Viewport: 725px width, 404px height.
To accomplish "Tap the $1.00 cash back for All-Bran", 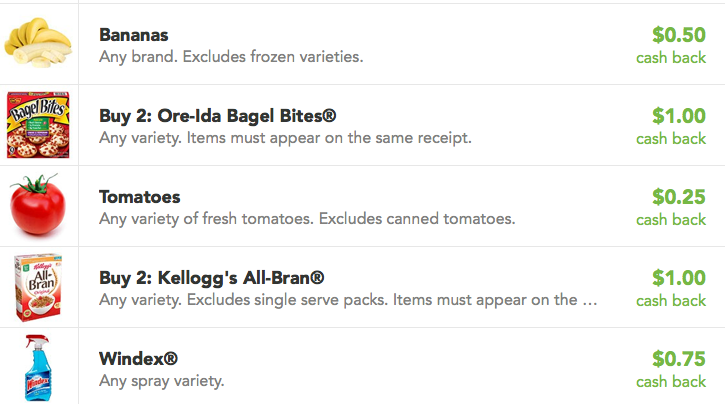I will pyautogui.click(x=671, y=289).
